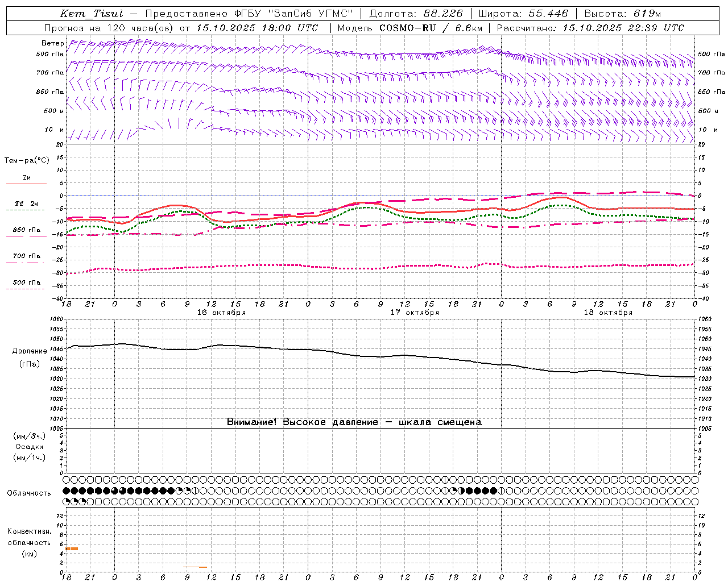Viewport: 728px width, 582px height.
Task: Click the warning Внимание! Высокое давление – шкала смещена
Action: [354, 422]
